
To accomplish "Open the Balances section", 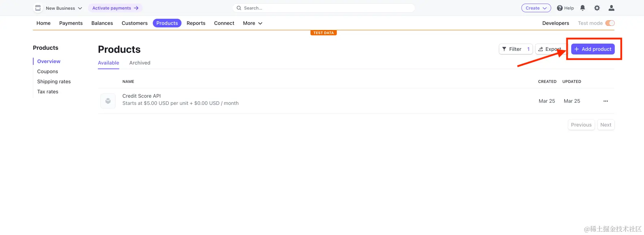I will click(102, 23).
